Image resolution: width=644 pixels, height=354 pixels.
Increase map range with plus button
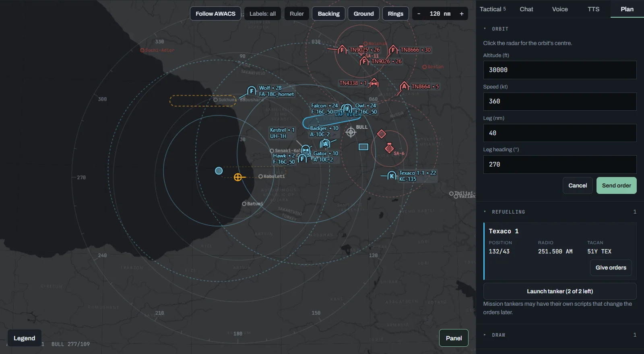[461, 14]
